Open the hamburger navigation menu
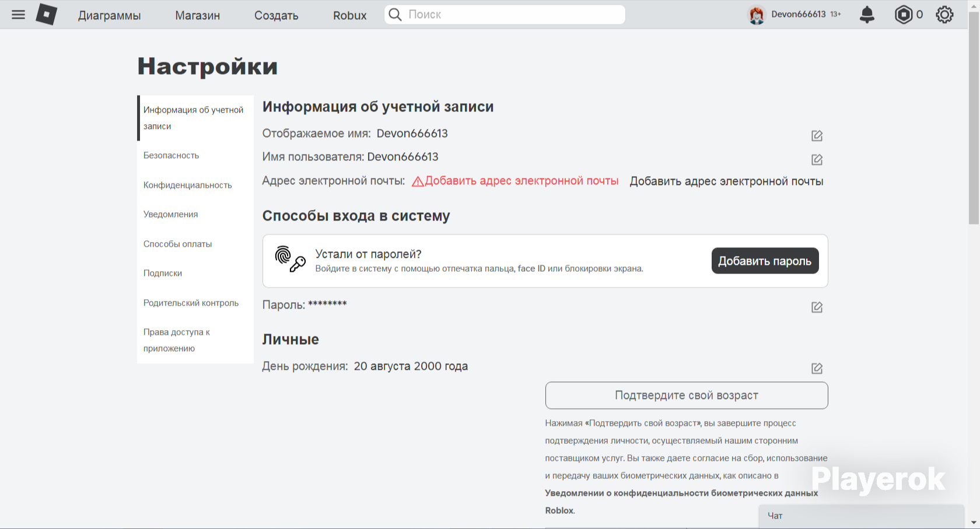Viewport: 980px width, 529px height. [x=19, y=15]
